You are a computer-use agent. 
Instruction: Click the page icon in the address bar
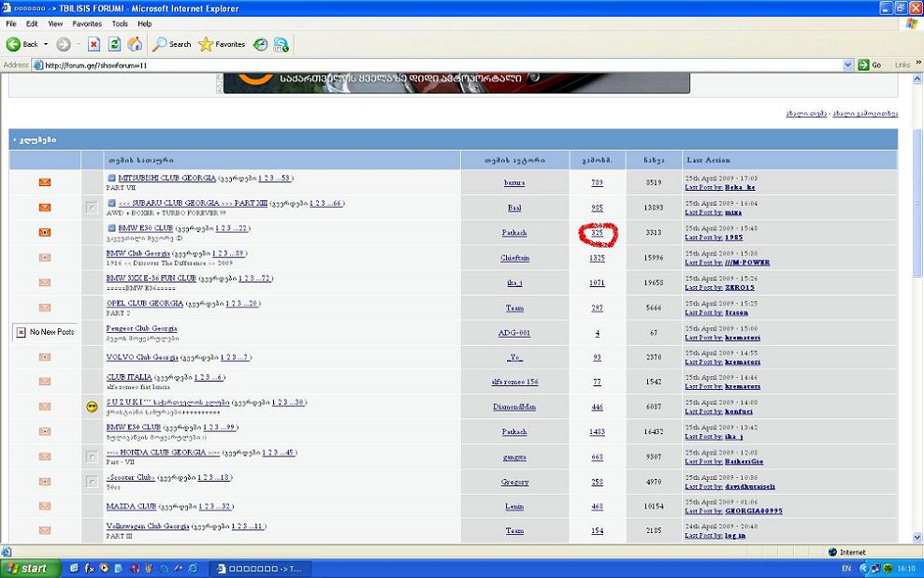pos(37,65)
